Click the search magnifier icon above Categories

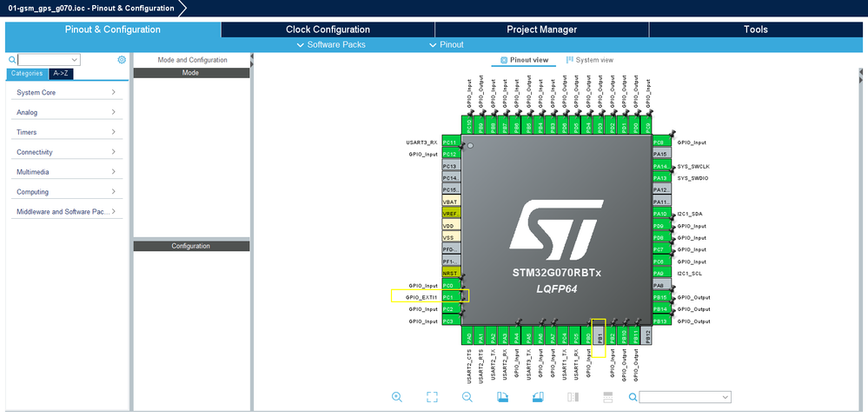[12, 60]
